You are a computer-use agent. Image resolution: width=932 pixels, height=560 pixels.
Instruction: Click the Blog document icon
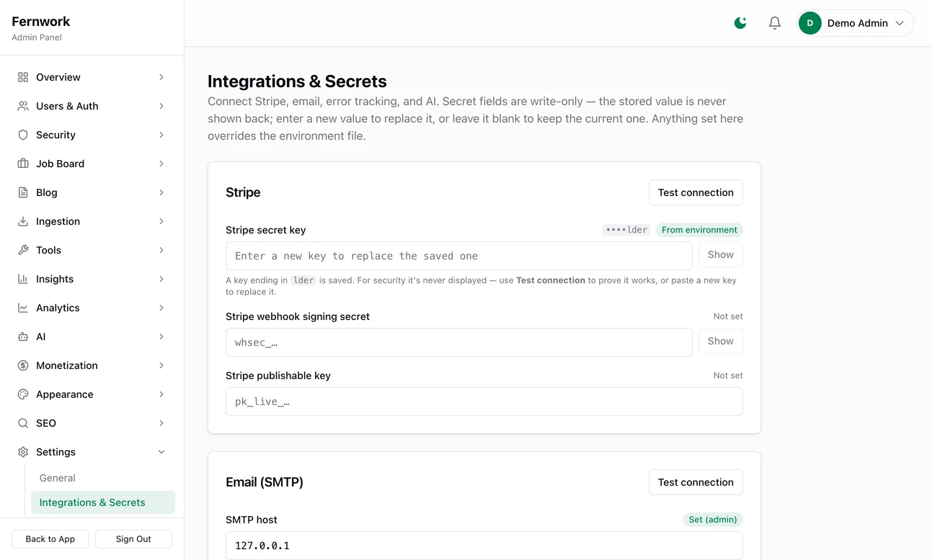pos(23,192)
